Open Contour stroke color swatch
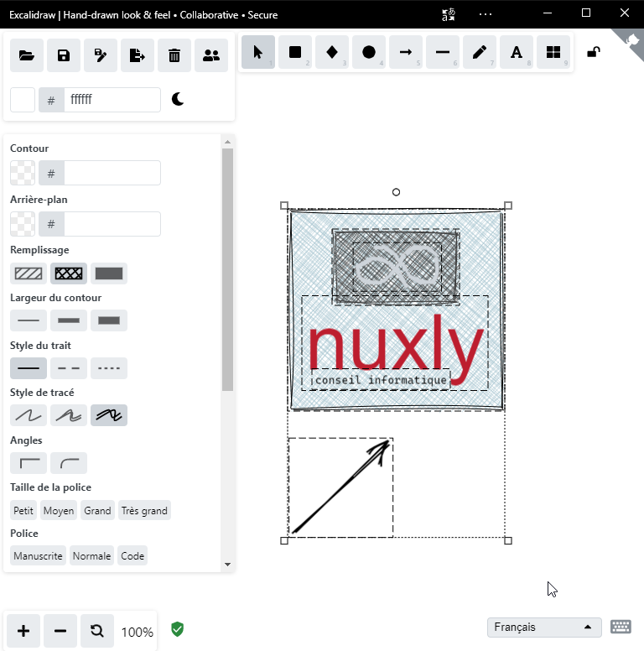This screenshot has height=651, width=644. (x=23, y=173)
